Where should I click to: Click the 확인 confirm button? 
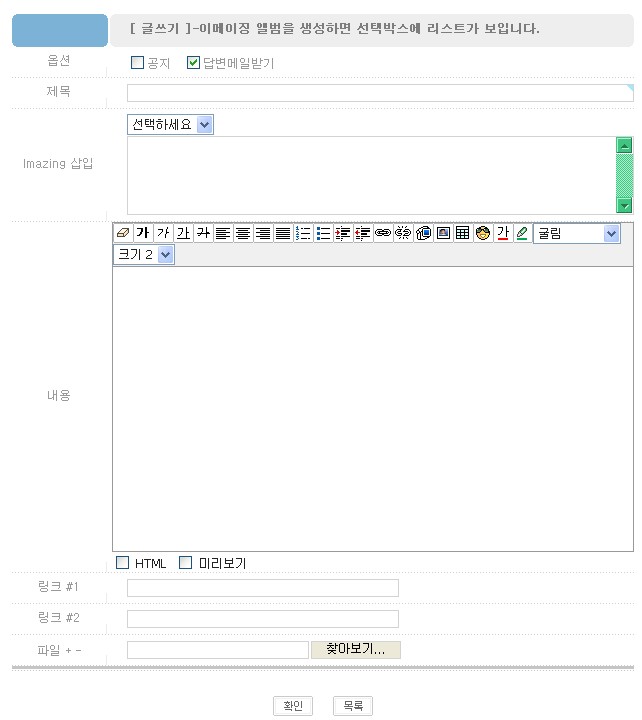point(293,706)
